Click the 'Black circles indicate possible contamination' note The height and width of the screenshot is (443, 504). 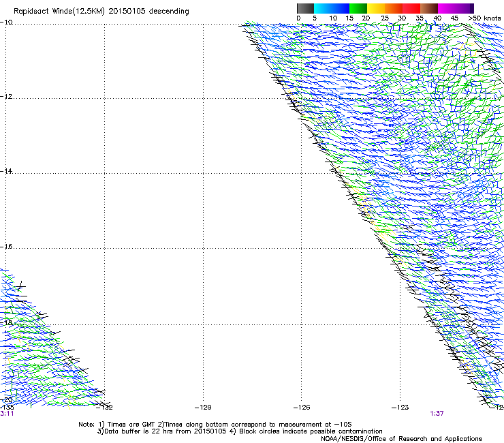(x=306, y=431)
